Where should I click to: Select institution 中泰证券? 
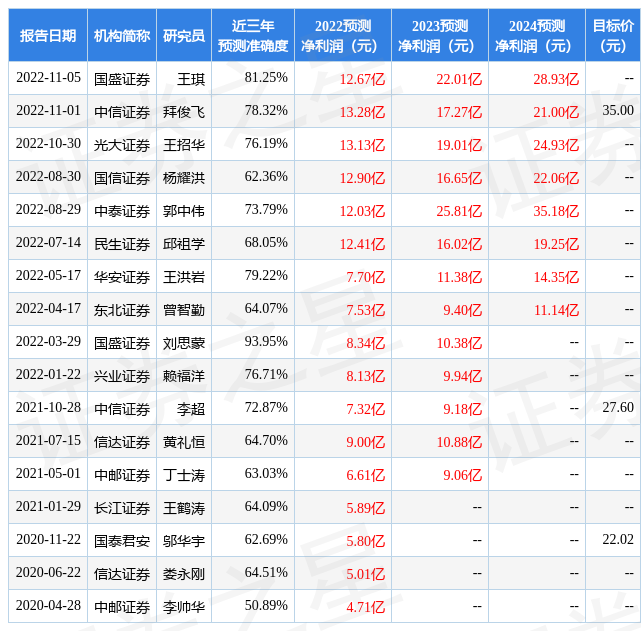[x=122, y=211]
